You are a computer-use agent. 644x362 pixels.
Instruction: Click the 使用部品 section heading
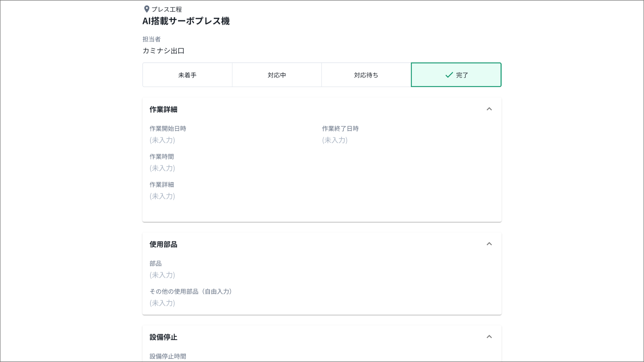pos(164,244)
